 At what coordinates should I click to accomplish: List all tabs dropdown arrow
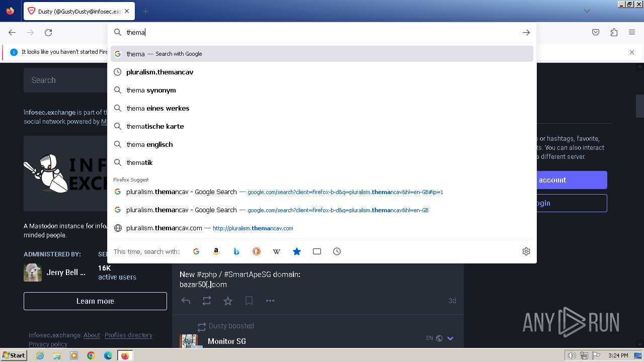(x=587, y=11)
